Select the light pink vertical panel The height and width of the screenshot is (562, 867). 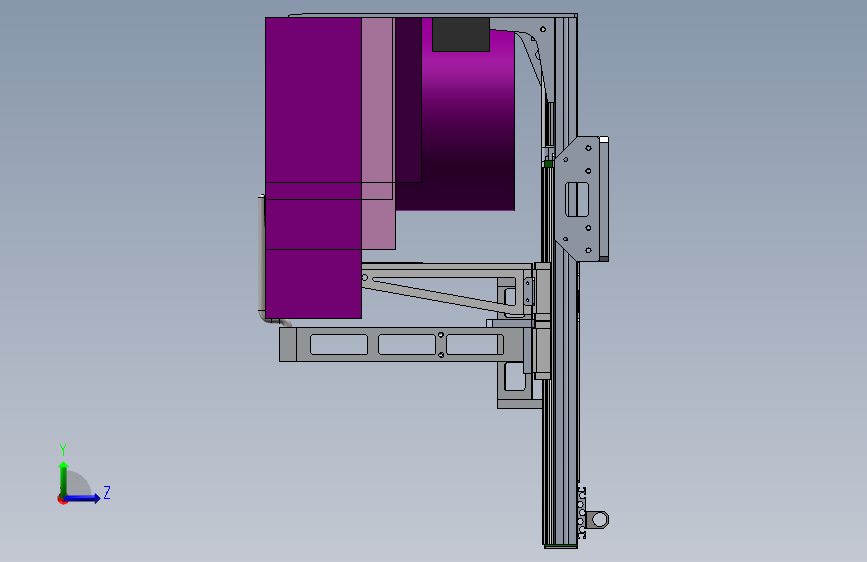(378, 133)
